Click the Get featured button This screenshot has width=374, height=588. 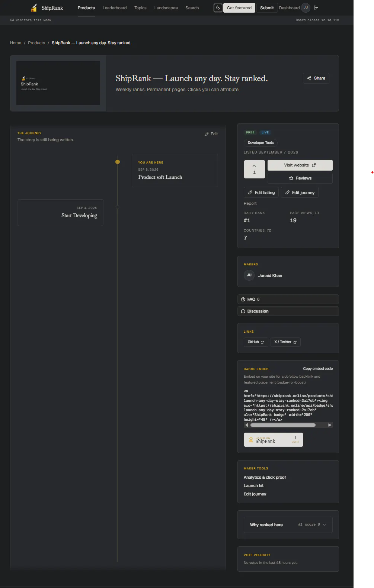point(239,8)
